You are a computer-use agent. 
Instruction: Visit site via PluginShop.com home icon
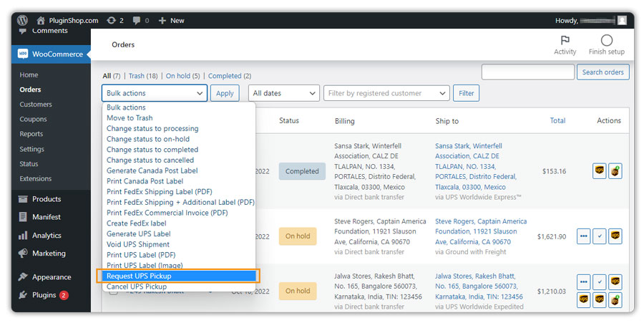67,20
